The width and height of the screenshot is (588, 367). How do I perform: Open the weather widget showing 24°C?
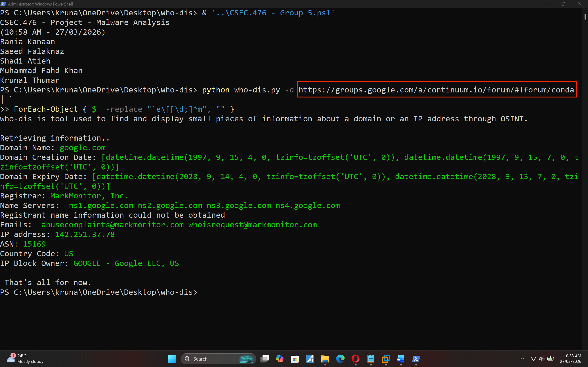click(25, 359)
